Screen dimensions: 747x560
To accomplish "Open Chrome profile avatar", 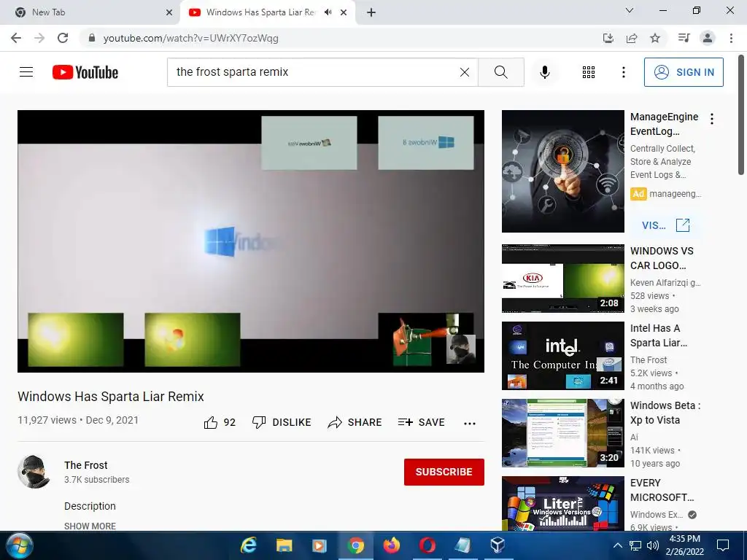I will [x=708, y=38].
